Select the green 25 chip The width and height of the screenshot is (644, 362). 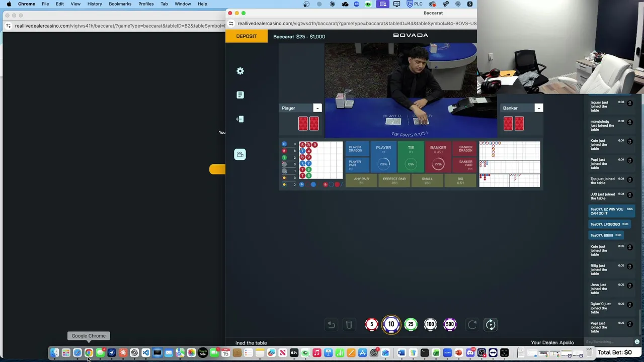coord(411,325)
